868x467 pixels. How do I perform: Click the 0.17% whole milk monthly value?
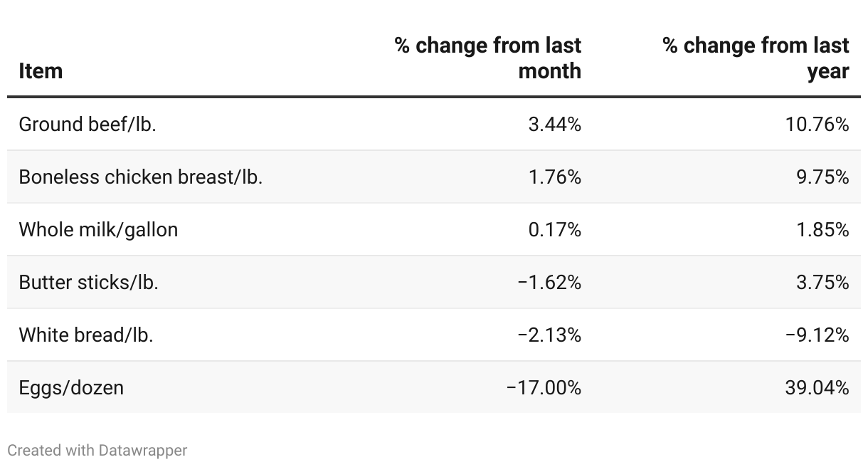(x=554, y=230)
